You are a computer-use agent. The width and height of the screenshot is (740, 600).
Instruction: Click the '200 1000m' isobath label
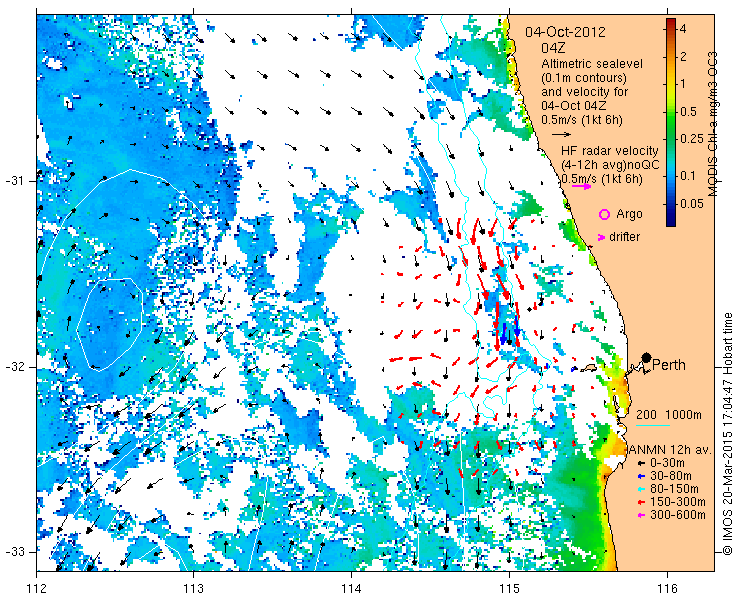tap(669, 415)
